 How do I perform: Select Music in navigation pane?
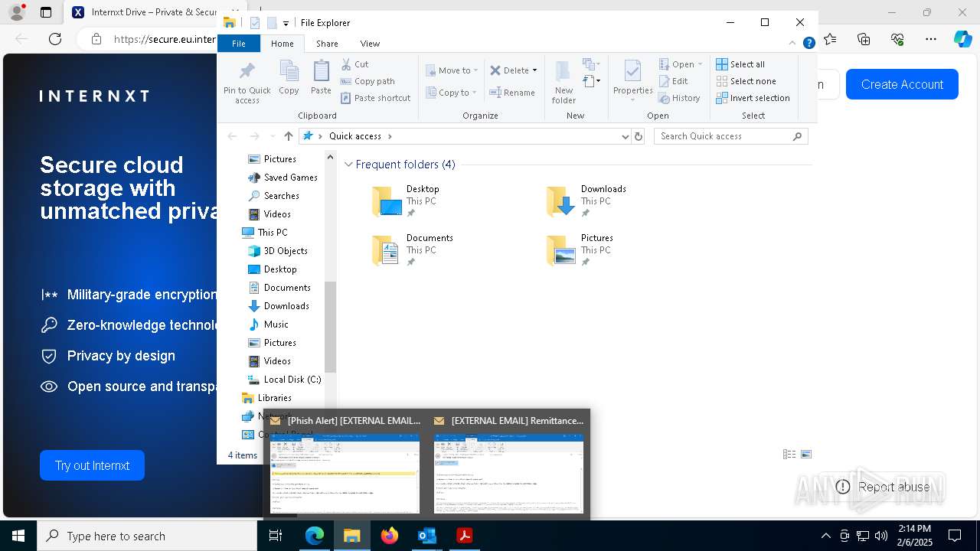[268, 324]
